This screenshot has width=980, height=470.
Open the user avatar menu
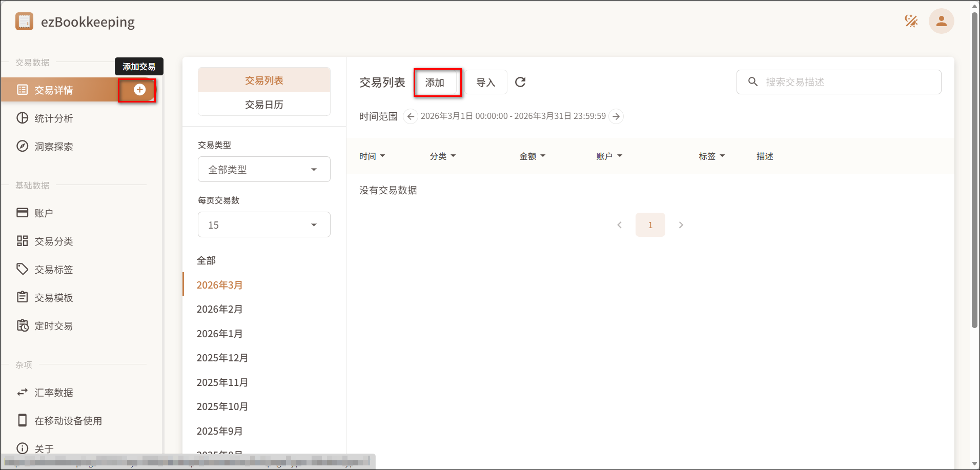(x=941, y=22)
